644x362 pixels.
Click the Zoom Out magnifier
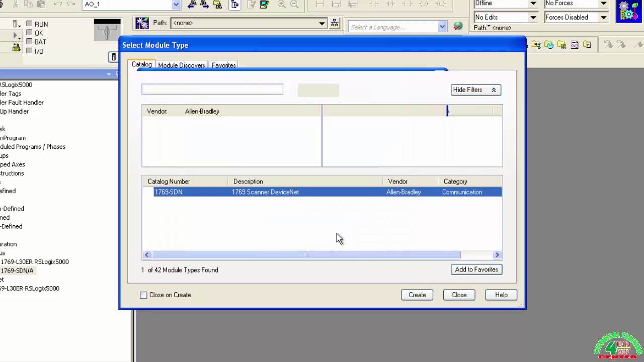click(x=295, y=5)
